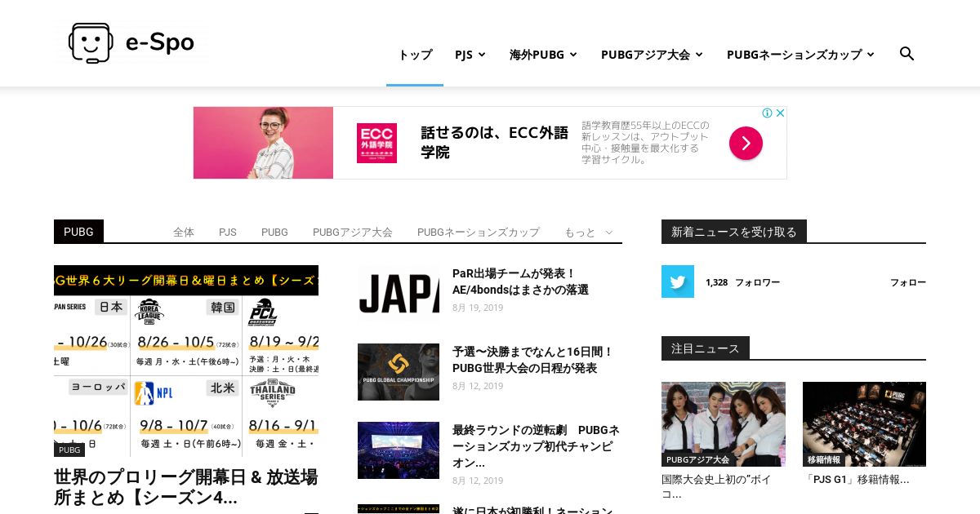
Task: Click PUBG category tag on featured image
Action: click(69, 450)
